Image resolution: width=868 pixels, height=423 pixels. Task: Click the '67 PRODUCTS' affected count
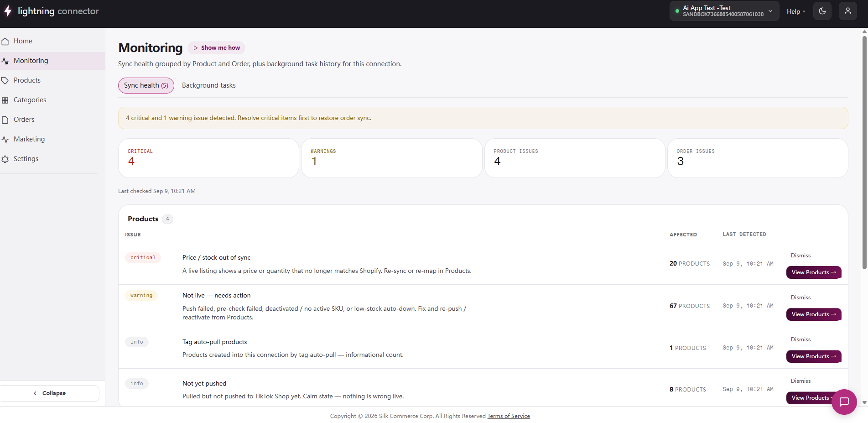click(x=690, y=306)
